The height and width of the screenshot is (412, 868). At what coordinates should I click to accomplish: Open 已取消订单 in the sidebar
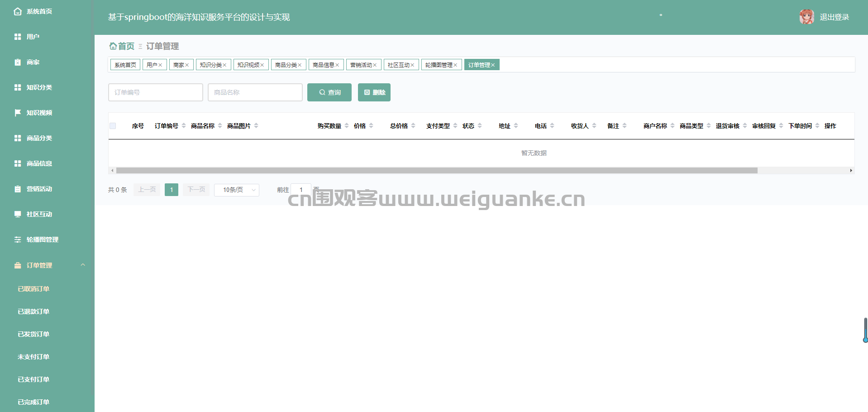(33, 289)
